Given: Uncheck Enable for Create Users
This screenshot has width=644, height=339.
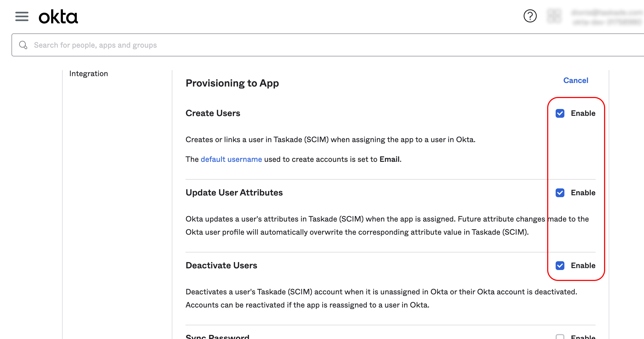Looking at the screenshot, I should pos(560,113).
